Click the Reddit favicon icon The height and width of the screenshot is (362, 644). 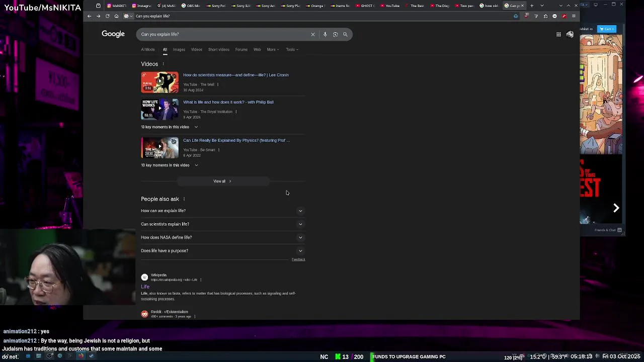point(144,314)
